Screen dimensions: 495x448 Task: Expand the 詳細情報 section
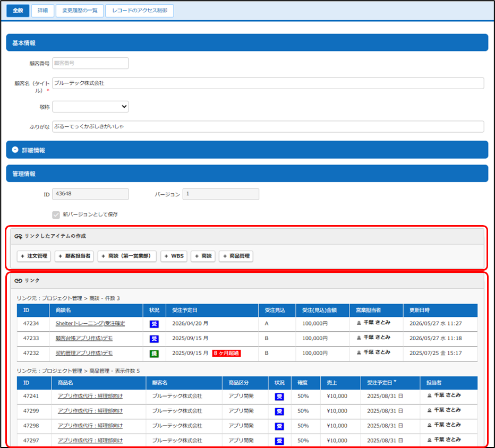point(15,150)
